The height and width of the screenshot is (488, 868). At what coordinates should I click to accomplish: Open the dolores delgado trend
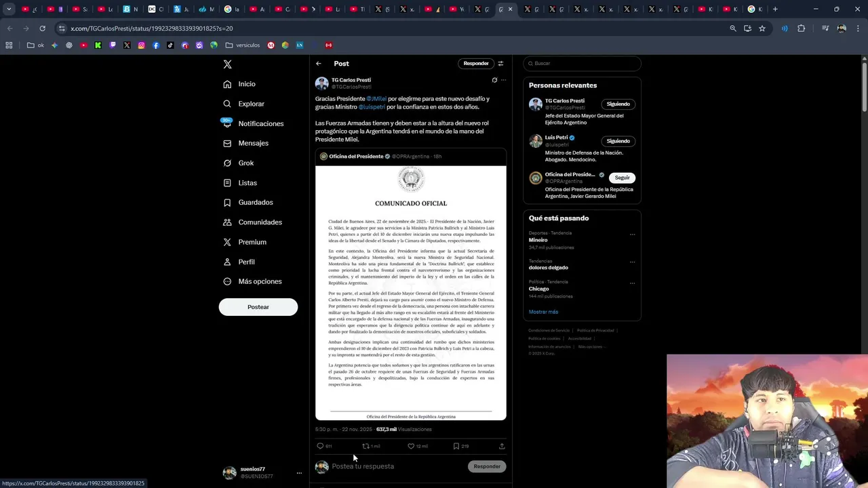[549, 268]
